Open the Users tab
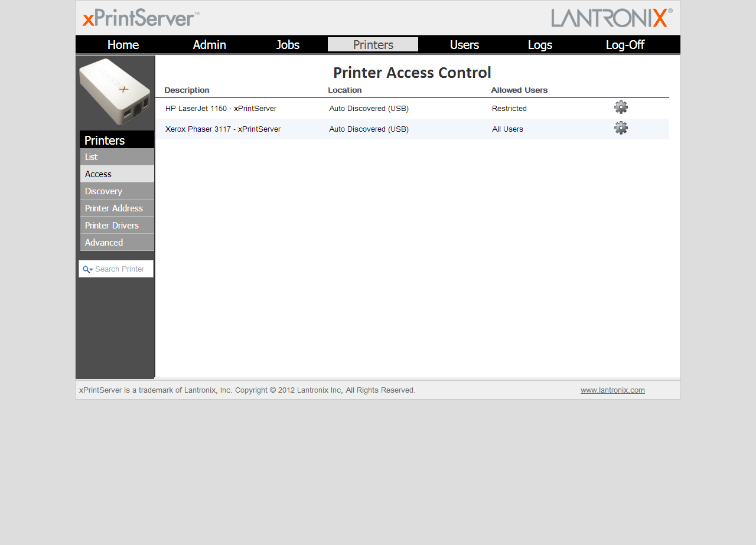The width and height of the screenshot is (756, 545). (464, 45)
